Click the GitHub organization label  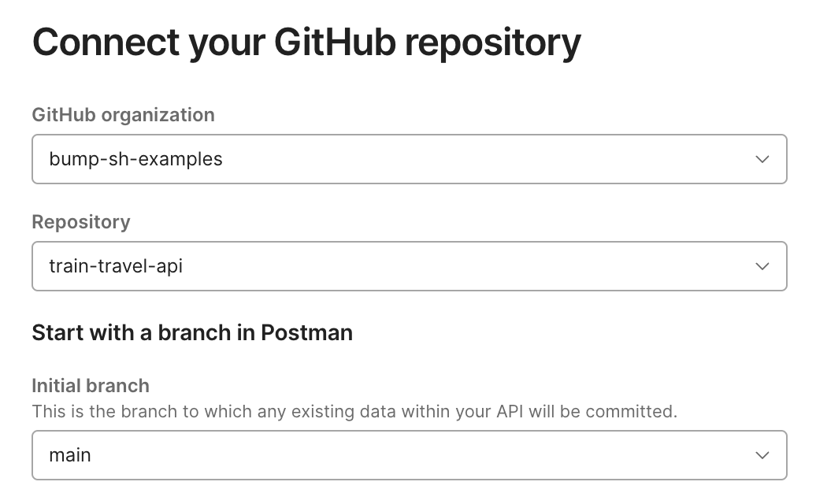click(123, 115)
